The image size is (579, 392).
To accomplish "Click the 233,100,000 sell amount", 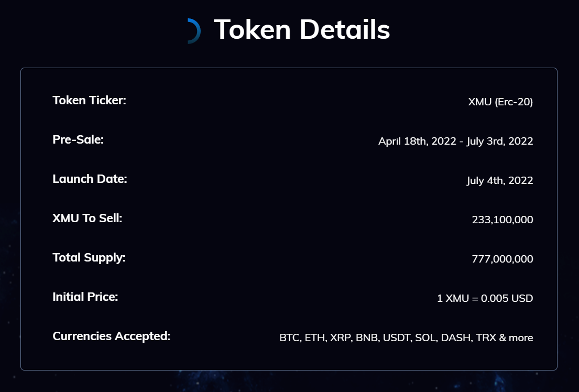I will 502,220.
